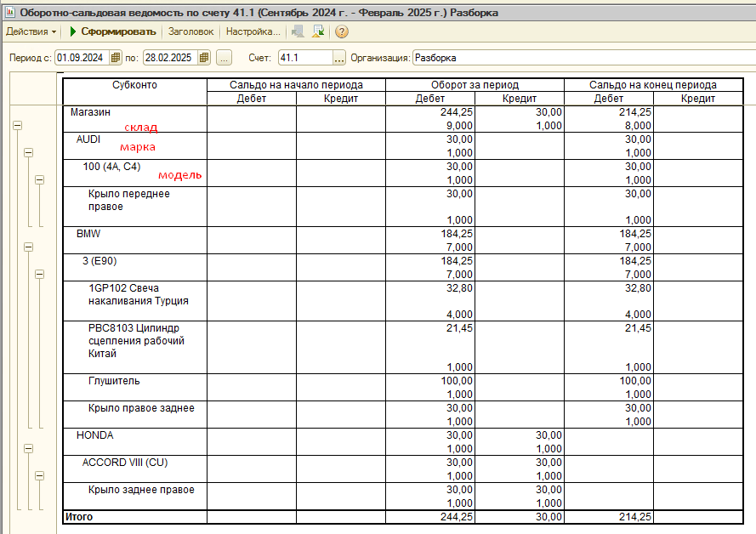Viewport: 756px width, 534px height.
Task: Collapse the 3 (E90) model group
Action: coord(39,274)
